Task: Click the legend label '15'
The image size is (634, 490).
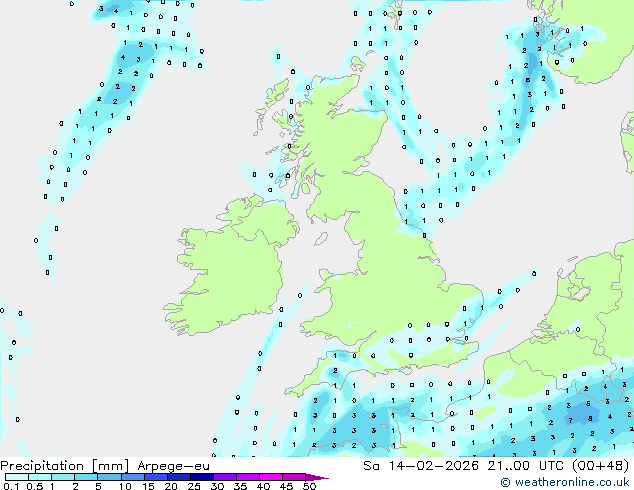Action: click(x=148, y=486)
